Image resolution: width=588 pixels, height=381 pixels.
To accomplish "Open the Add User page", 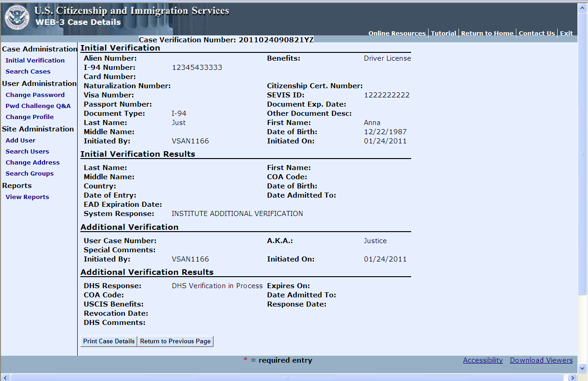I will pyautogui.click(x=20, y=140).
